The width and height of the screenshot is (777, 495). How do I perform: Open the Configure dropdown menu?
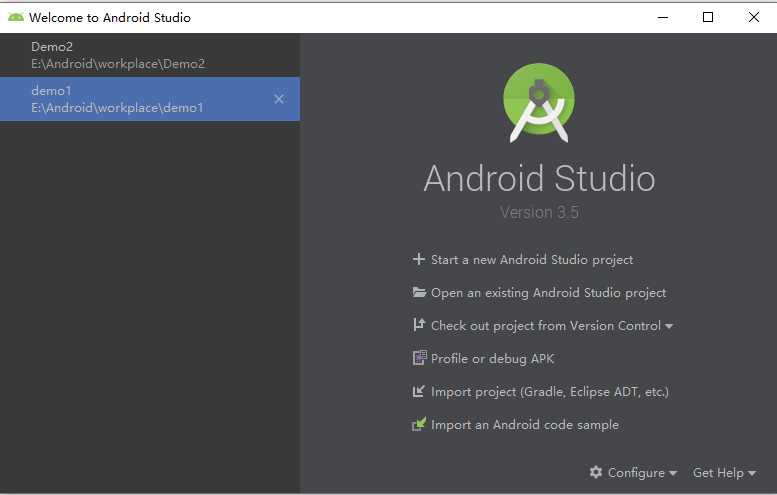642,473
